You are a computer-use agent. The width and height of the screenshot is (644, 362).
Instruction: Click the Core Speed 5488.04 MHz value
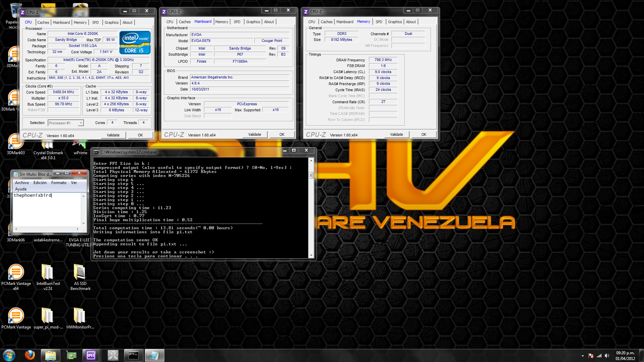pyautogui.click(x=63, y=92)
